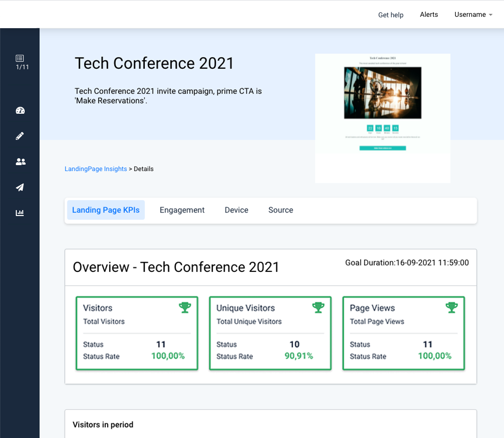
Task: Select the Landing Page KPIs tab
Action: pos(106,210)
